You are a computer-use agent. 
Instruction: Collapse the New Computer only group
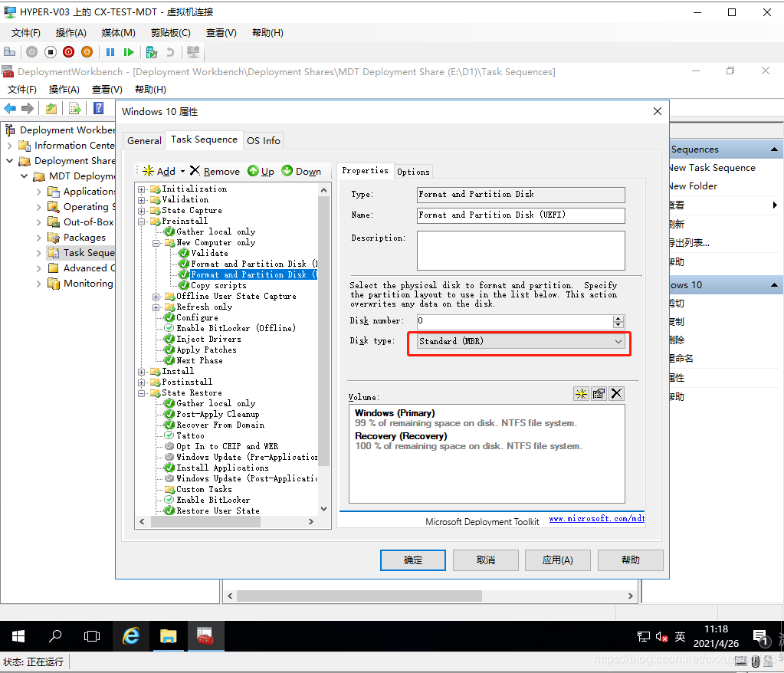click(x=156, y=243)
